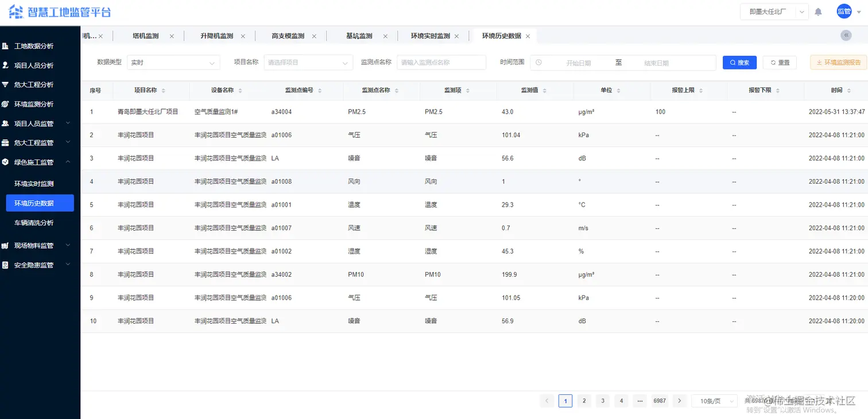Click the 重置 reset button

coord(780,63)
